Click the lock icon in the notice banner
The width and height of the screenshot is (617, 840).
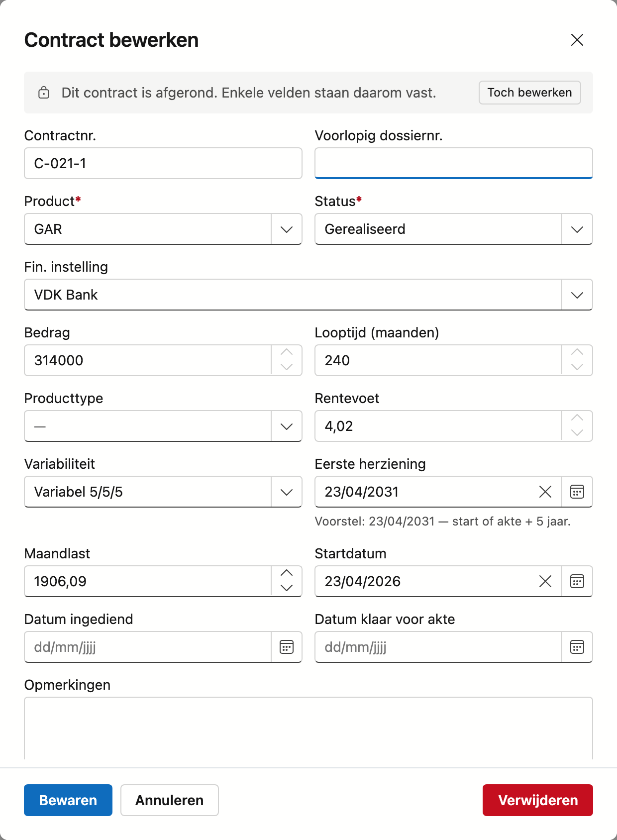click(44, 93)
